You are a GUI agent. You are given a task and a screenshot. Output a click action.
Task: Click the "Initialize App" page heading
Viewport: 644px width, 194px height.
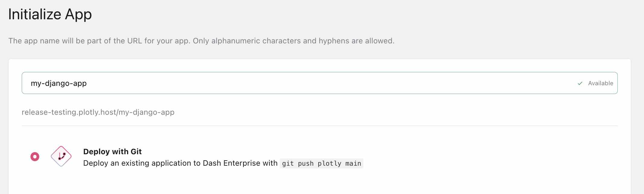click(50, 14)
